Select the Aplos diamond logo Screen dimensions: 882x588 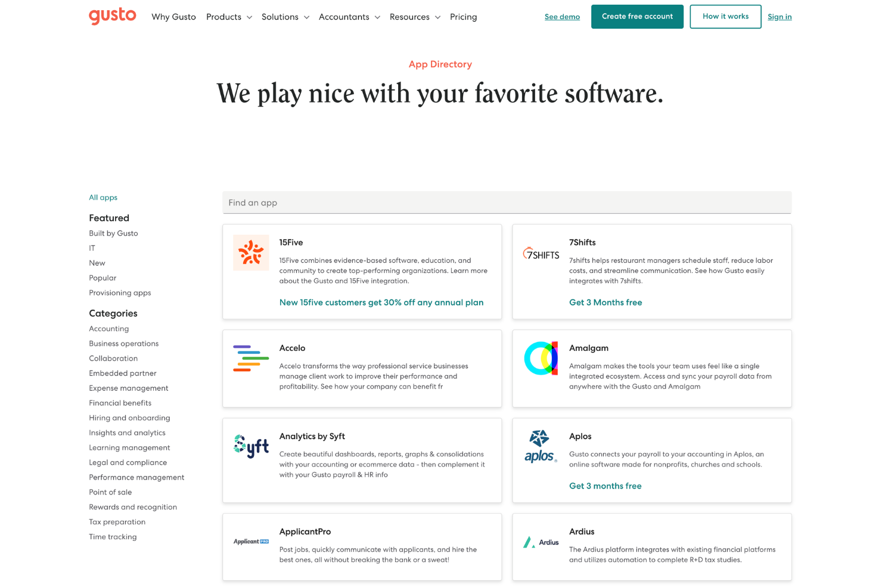541,446
